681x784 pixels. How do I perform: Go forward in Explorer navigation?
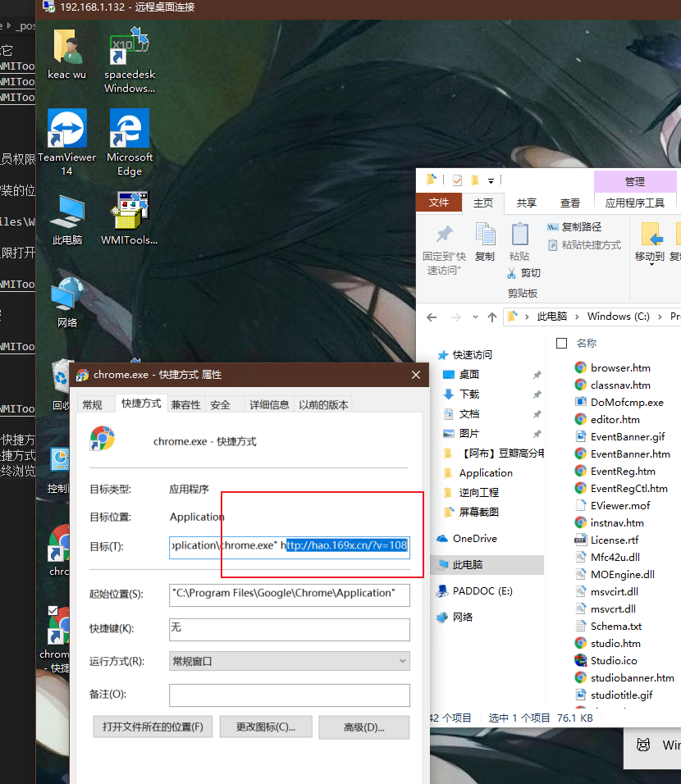456,317
